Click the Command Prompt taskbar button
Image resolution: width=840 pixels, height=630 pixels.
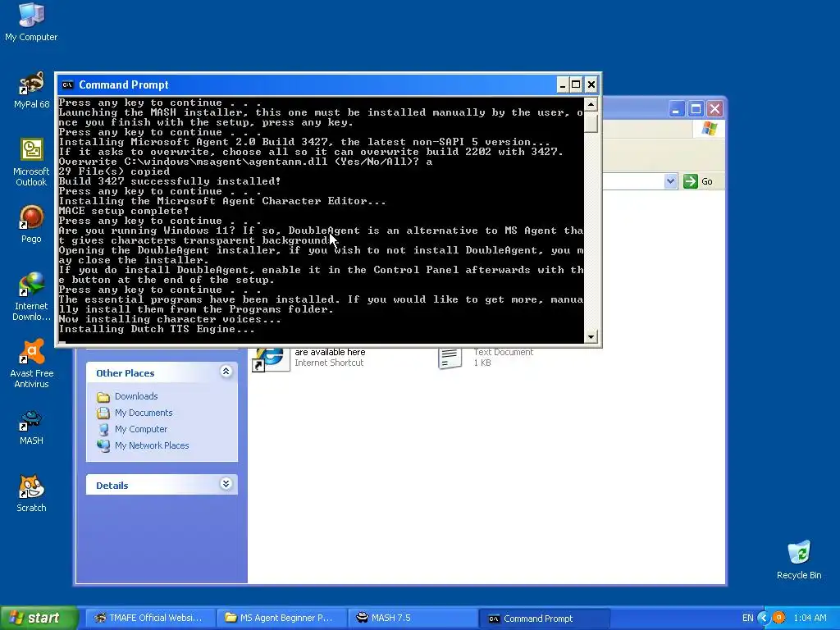tap(545, 619)
